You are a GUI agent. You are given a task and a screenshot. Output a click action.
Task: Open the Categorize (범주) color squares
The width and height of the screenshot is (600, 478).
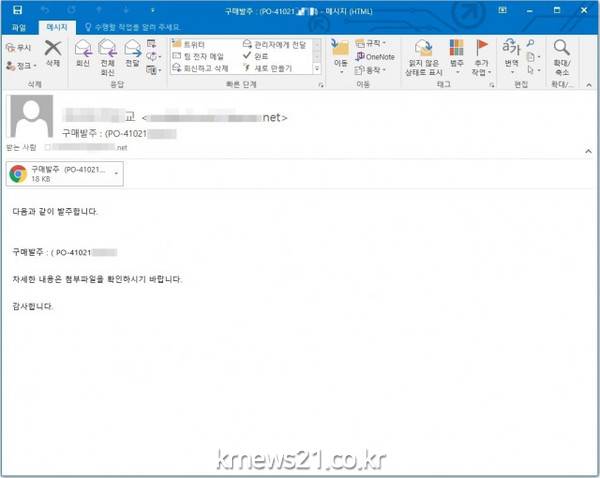click(x=457, y=54)
